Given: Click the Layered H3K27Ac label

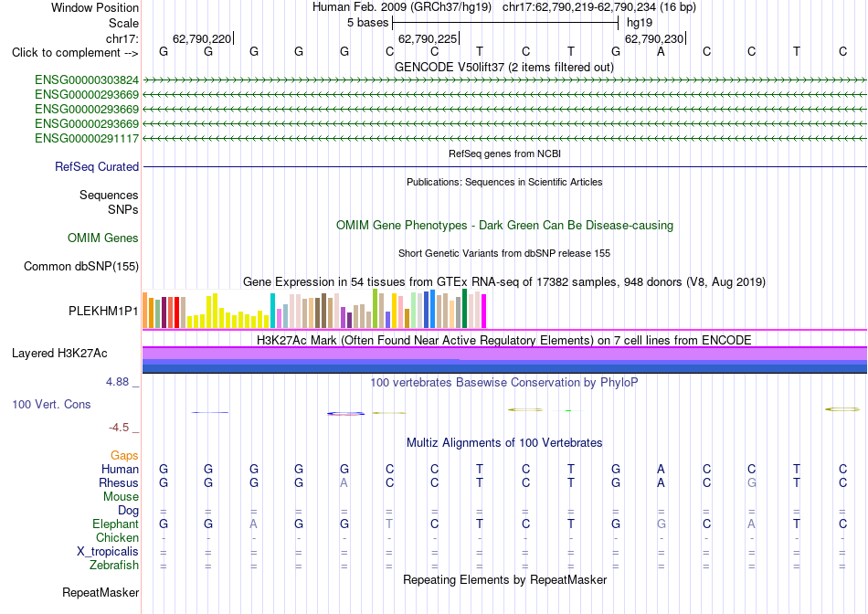Looking at the screenshot, I should pyautogui.click(x=59, y=354).
